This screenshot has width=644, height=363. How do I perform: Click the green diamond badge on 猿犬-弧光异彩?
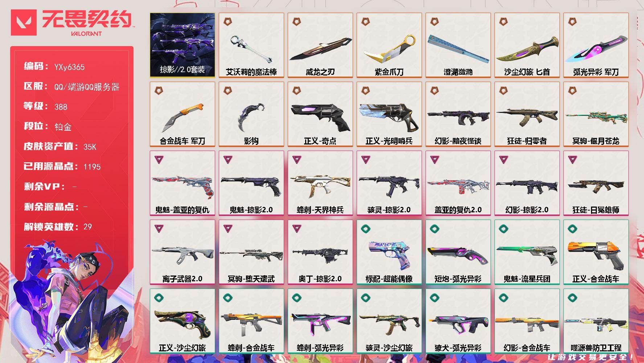tap(435, 298)
